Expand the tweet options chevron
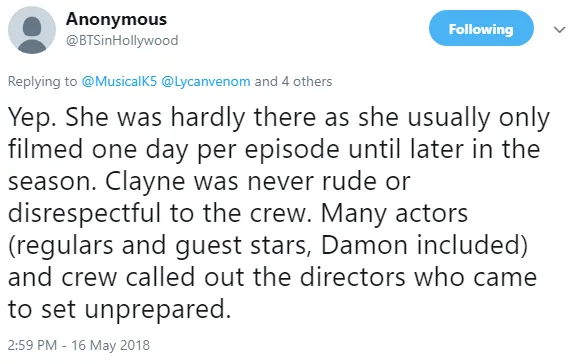Image resolution: width=578 pixels, height=364 pixels. 560,30
